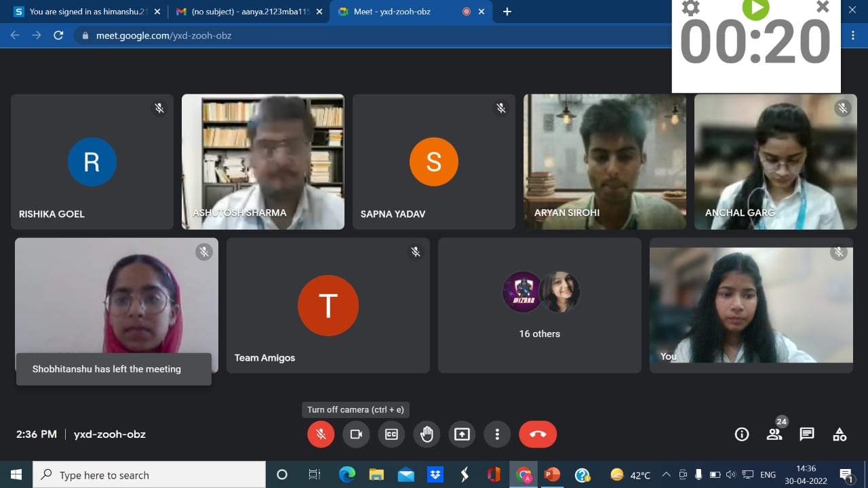Leave the call with red hang-up button
868x488 pixels.
[x=538, y=434]
